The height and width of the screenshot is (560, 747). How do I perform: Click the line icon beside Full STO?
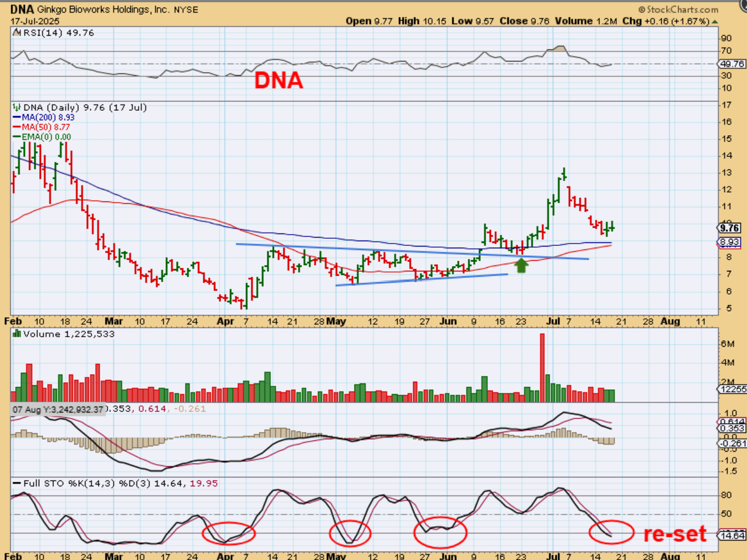(17, 484)
